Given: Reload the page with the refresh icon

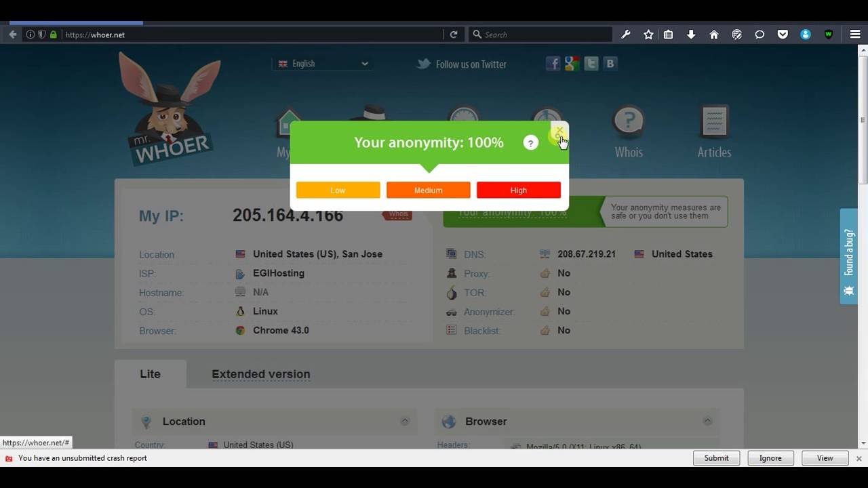Looking at the screenshot, I should (454, 35).
